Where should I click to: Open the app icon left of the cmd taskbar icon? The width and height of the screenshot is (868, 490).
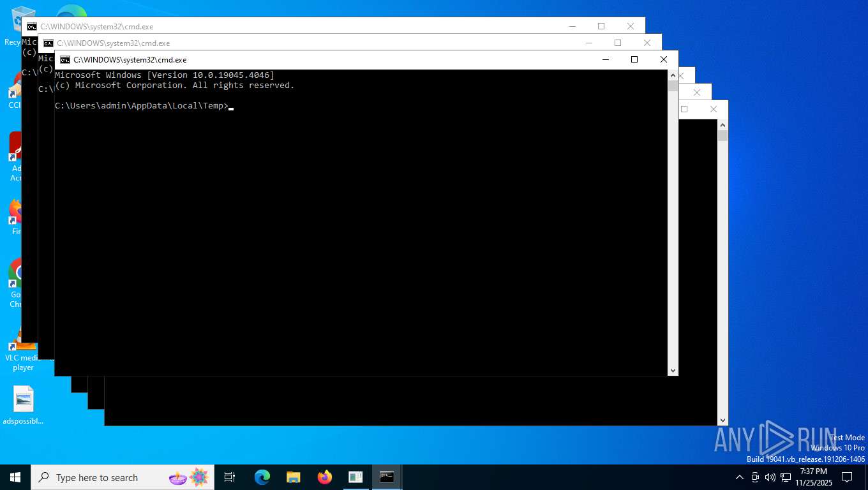pos(355,477)
